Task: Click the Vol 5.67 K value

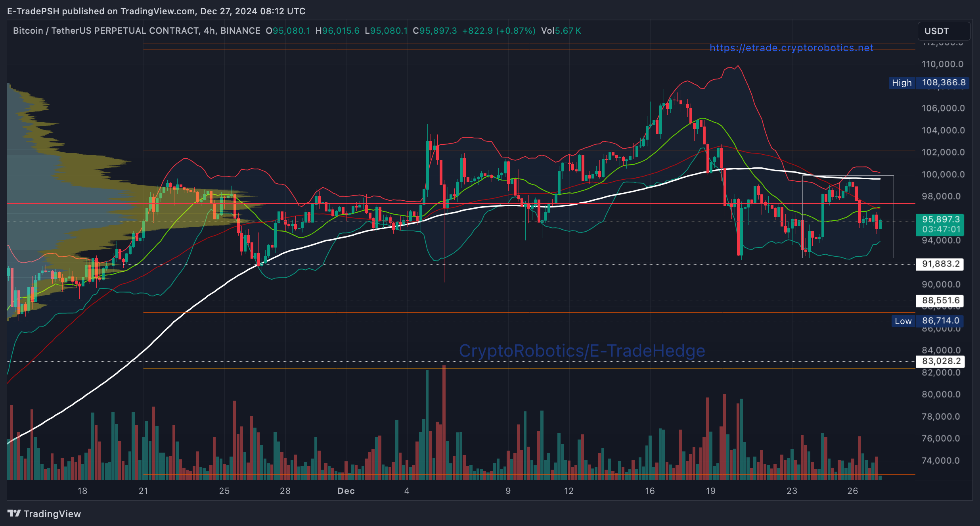Action: tap(561, 31)
